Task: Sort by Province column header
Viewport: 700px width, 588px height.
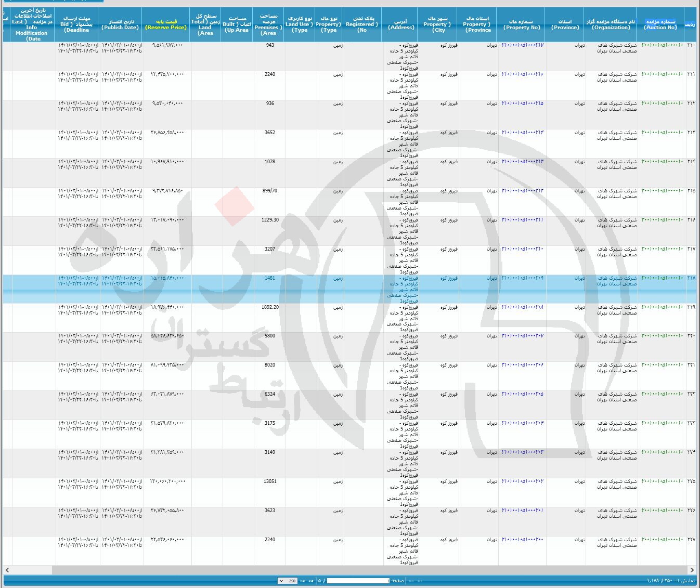Action: pos(565,24)
